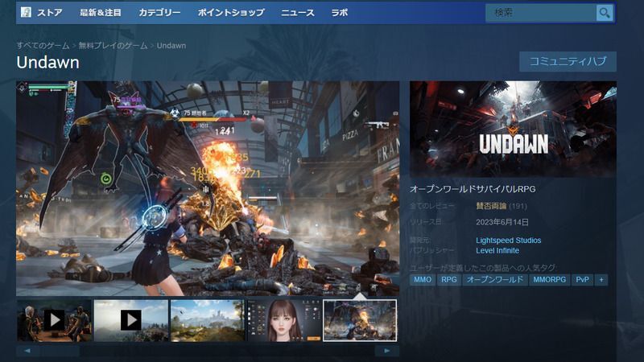
Task: Open the ラボ tab
Action: tap(340, 13)
